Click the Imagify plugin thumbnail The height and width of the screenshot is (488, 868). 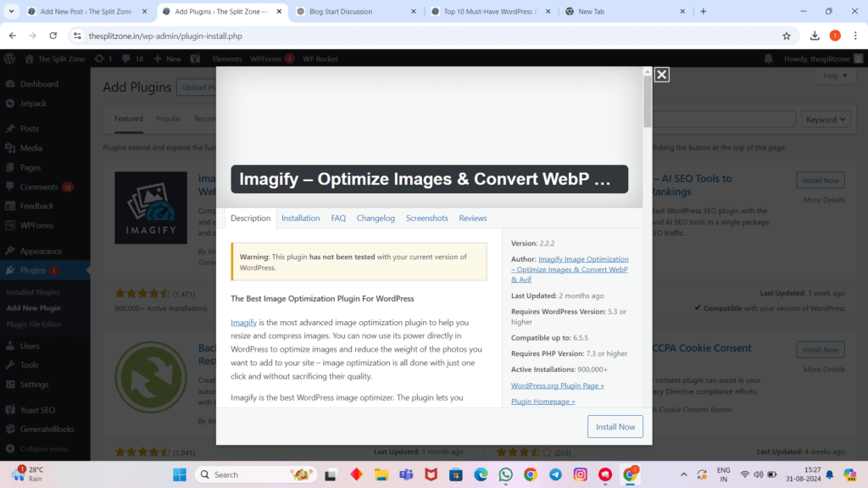151,208
